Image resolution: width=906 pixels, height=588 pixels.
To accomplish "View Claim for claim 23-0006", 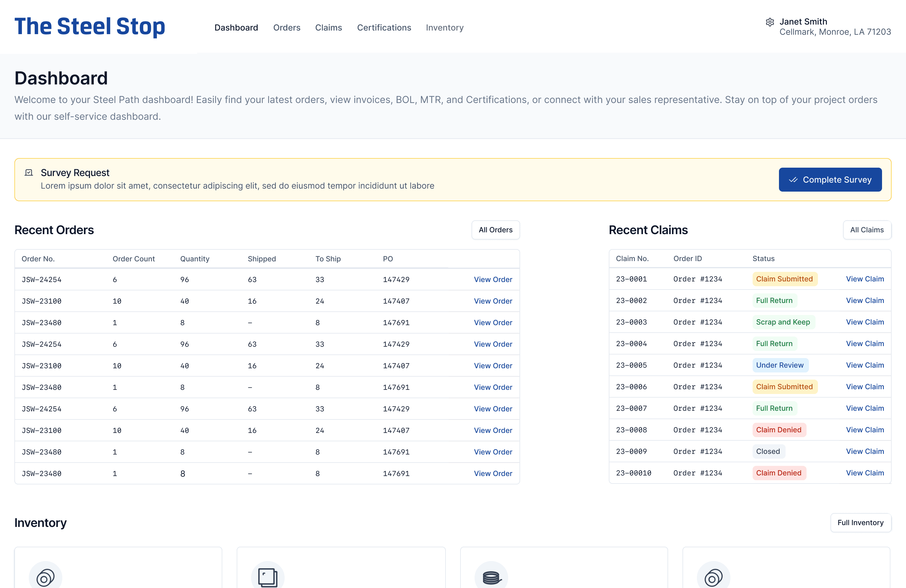I will (x=865, y=387).
